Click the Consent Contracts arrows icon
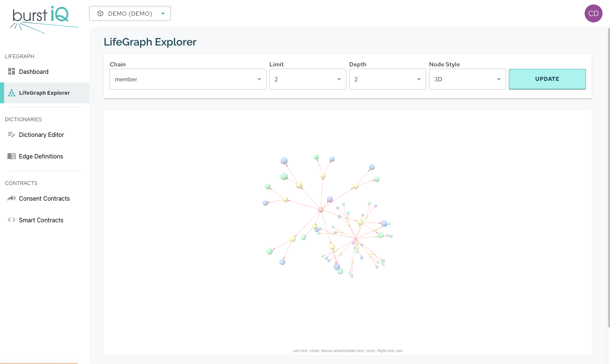The image size is (610, 364). click(x=11, y=198)
